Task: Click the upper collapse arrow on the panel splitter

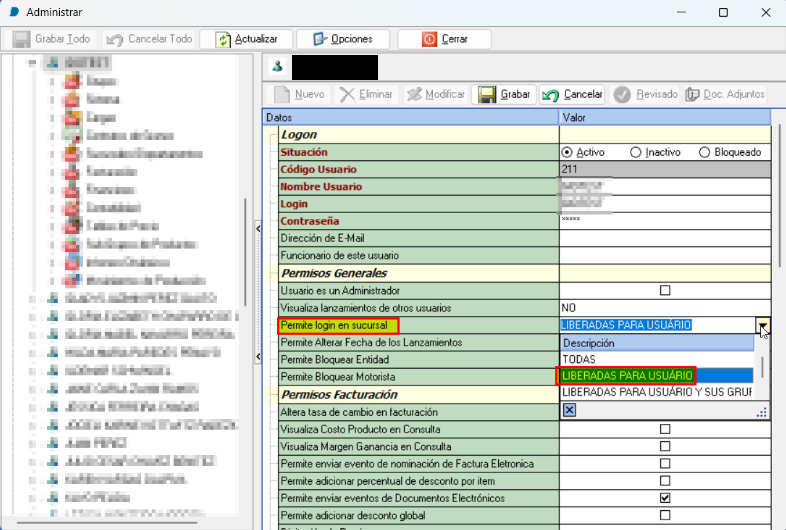Action: coord(258,229)
